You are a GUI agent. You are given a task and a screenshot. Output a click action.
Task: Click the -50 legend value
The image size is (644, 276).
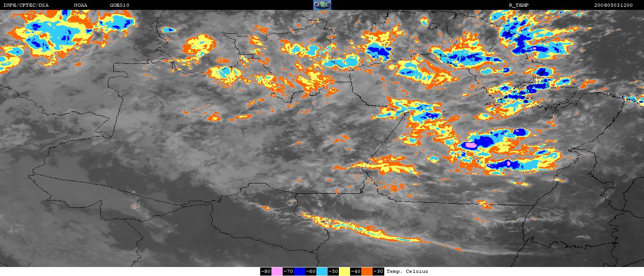pos(333,272)
